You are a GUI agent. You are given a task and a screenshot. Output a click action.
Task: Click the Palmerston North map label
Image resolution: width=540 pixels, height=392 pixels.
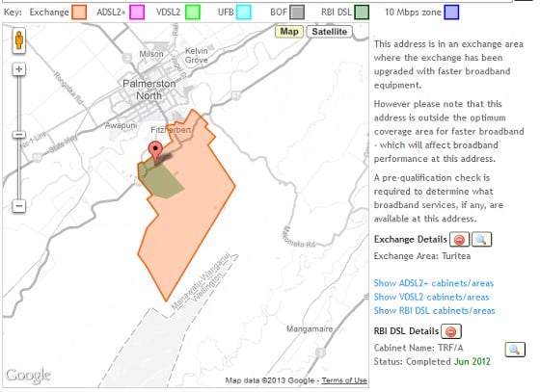coord(149,90)
